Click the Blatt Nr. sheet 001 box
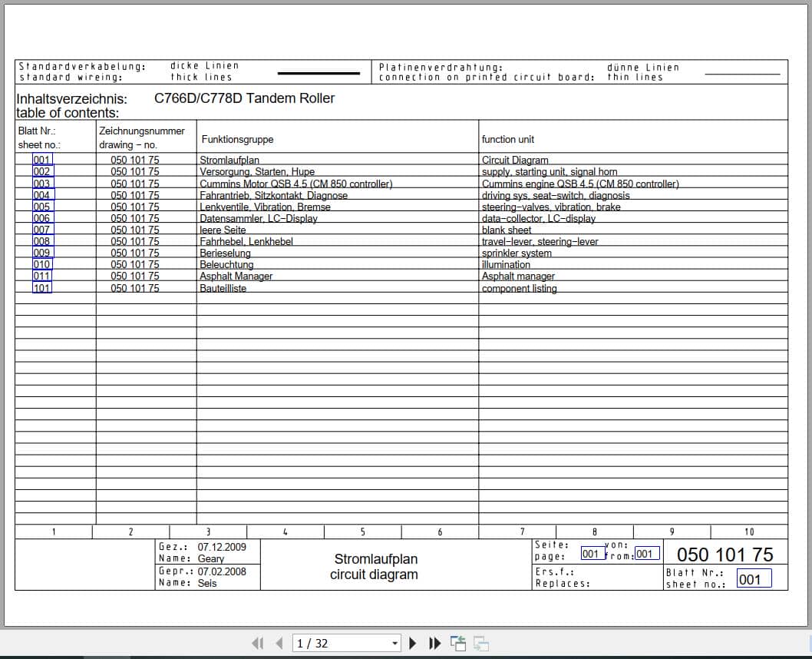Screen dimensions: 812x659 [x=754, y=578]
